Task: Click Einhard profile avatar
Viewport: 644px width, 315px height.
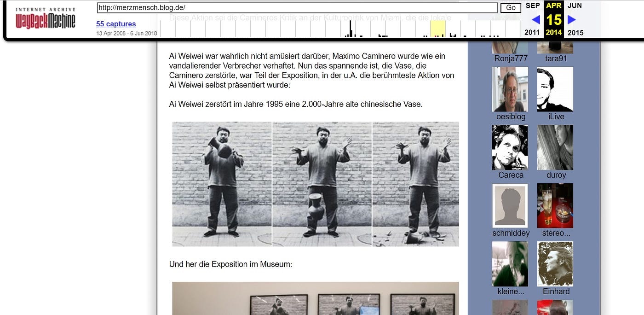Action: click(x=555, y=264)
